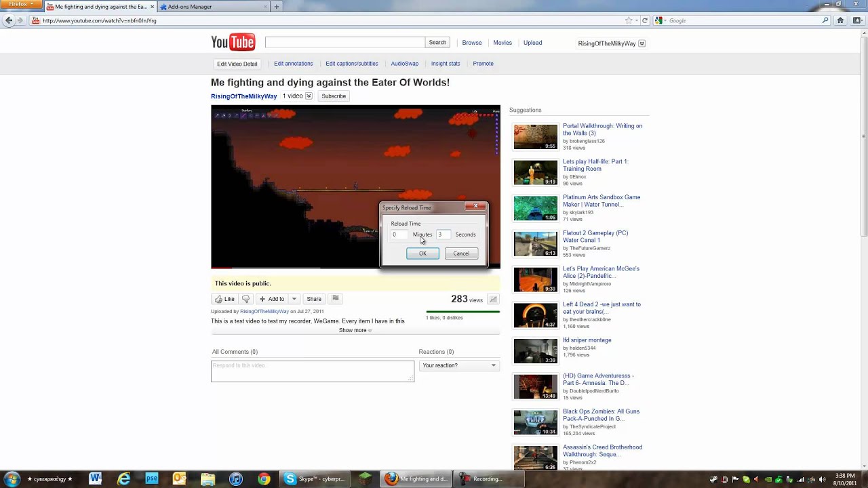Click the Share button
Viewport: 868px width, 488px height.
pyautogui.click(x=314, y=299)
